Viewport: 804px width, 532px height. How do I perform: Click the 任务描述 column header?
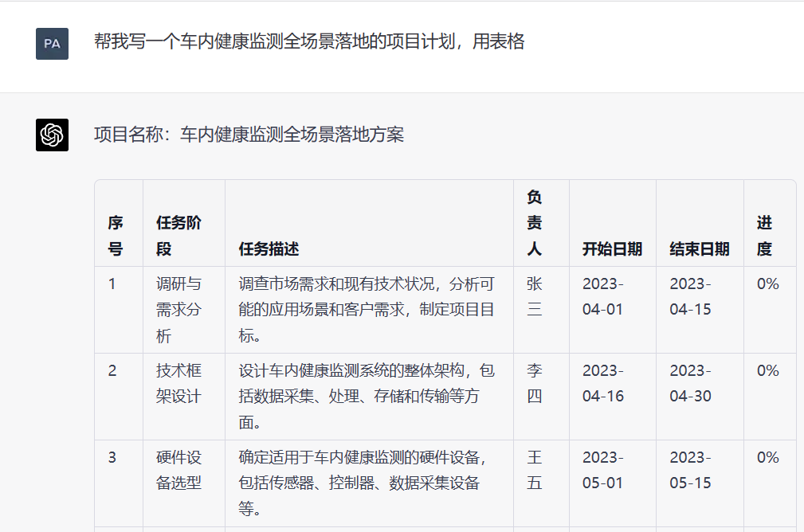269,249
